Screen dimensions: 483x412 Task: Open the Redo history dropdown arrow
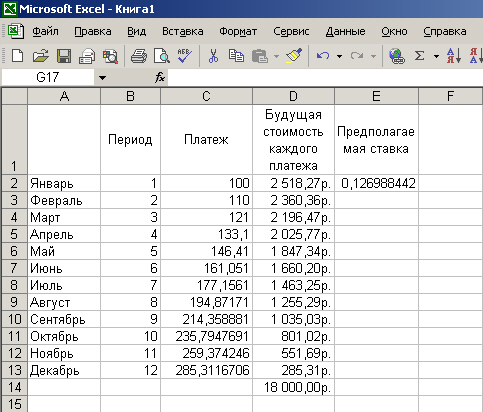tap(373, 56)
